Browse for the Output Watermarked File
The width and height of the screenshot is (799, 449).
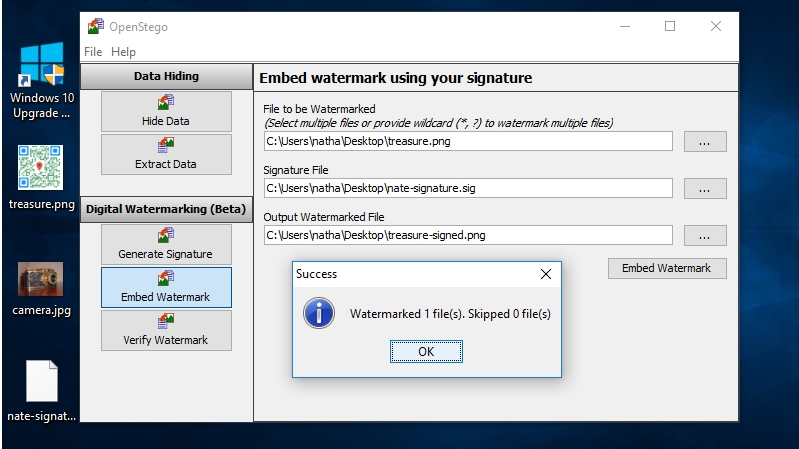click(705, 235)
